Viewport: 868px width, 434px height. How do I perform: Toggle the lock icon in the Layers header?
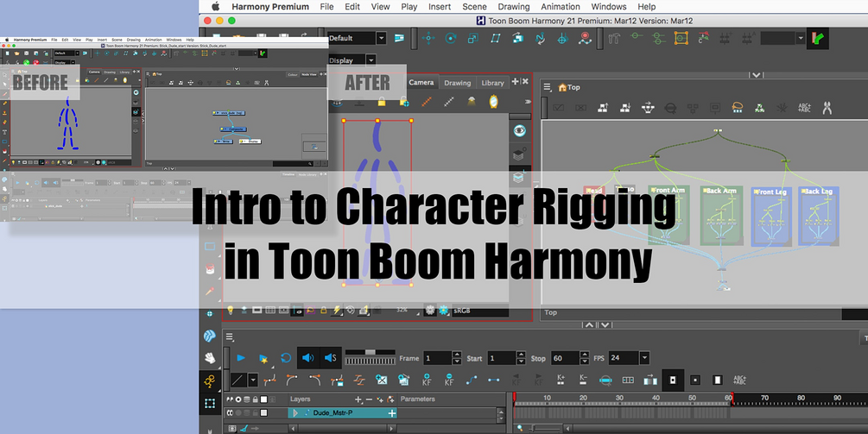[x=255, y=399]
